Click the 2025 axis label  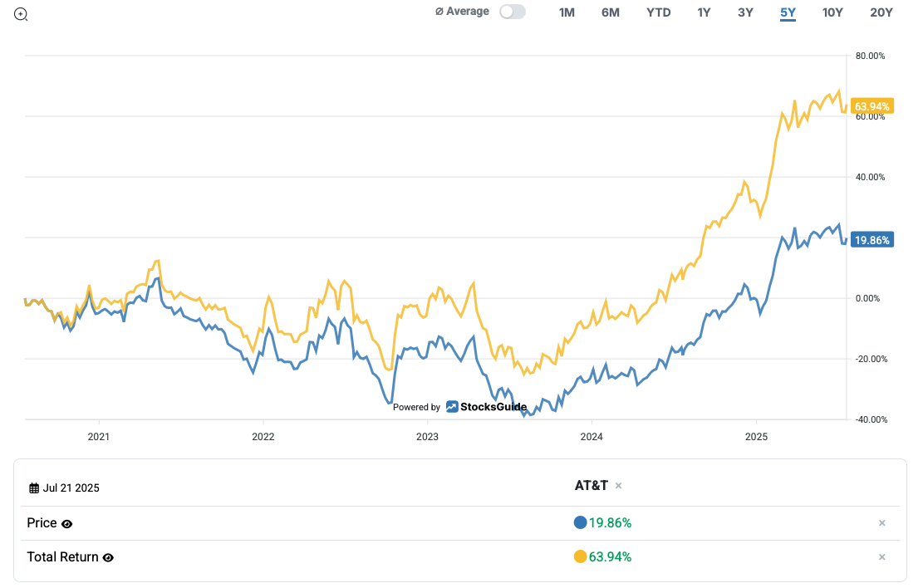coord(756,437)
